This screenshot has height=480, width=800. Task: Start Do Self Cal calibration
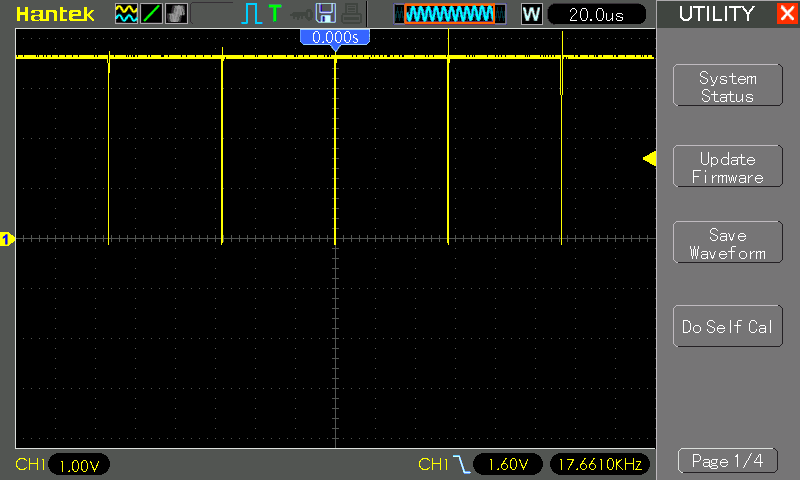(727, 327)
